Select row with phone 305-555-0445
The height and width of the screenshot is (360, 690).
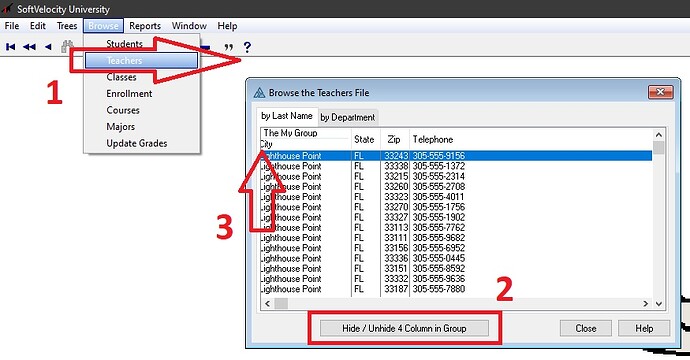tap(456, 258)
